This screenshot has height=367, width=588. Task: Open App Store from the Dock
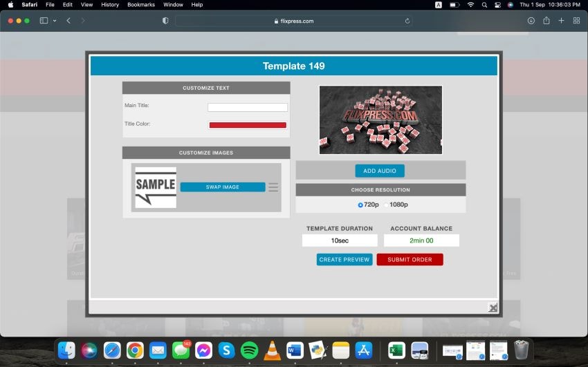pos(364,351)
